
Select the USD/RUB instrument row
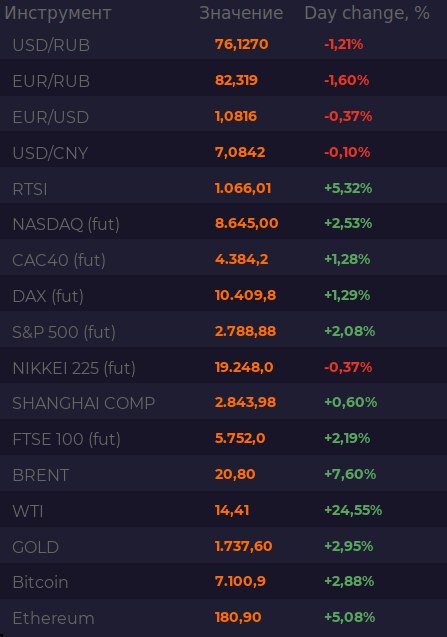coord(224,44)
